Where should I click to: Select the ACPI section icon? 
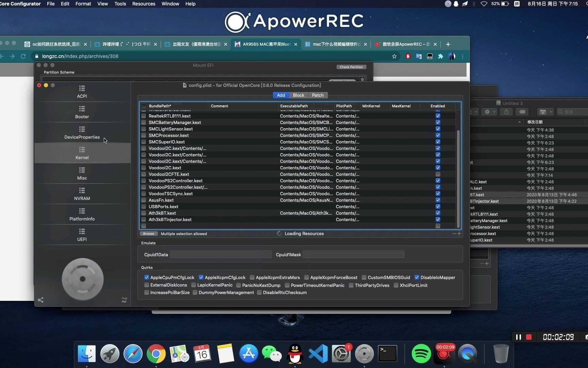[x=82, y=91]
